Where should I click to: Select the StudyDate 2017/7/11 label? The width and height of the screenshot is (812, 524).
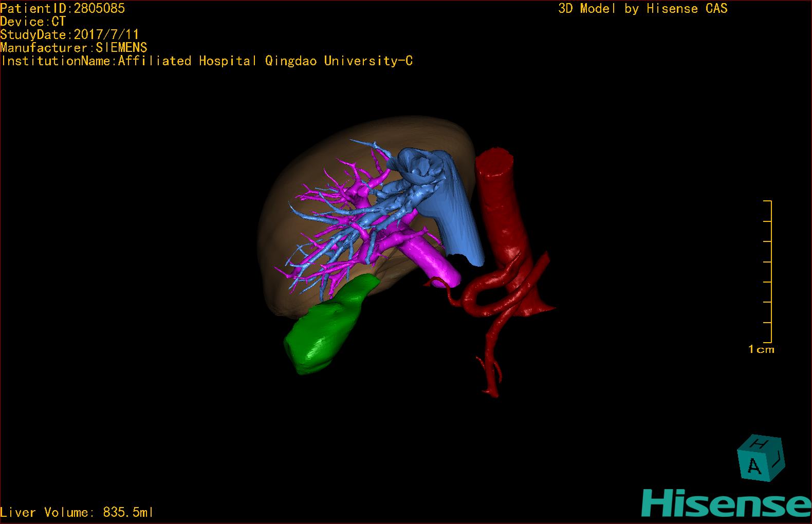[69, 35]
